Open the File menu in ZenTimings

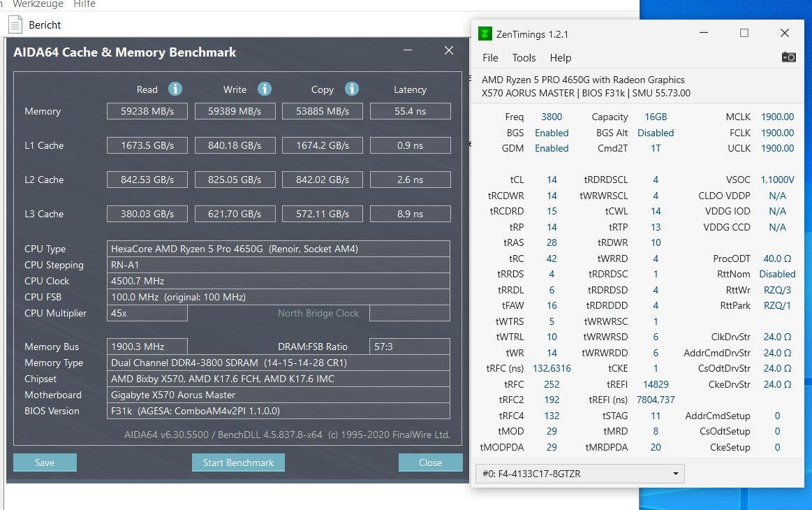pyautogui.click(x=490, y=57)
